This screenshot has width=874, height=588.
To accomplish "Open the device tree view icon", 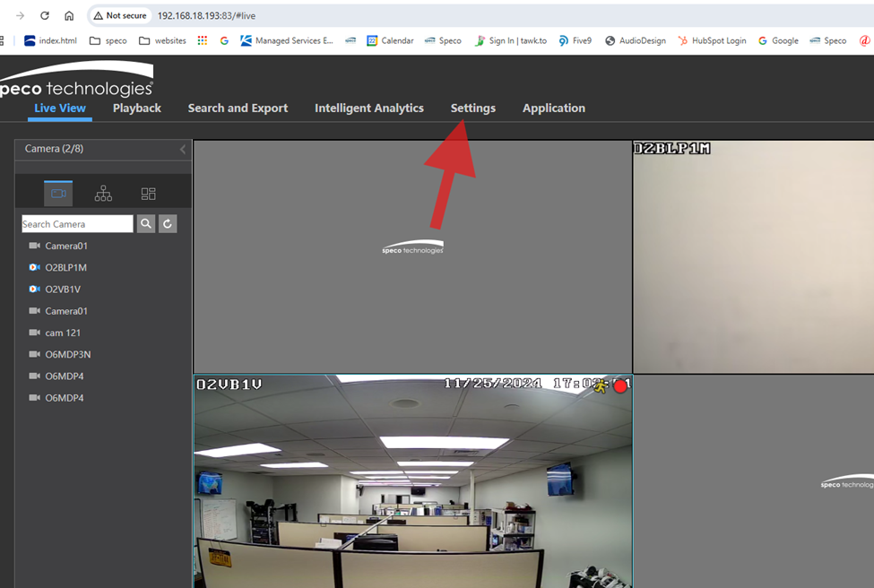I will 103,193.
